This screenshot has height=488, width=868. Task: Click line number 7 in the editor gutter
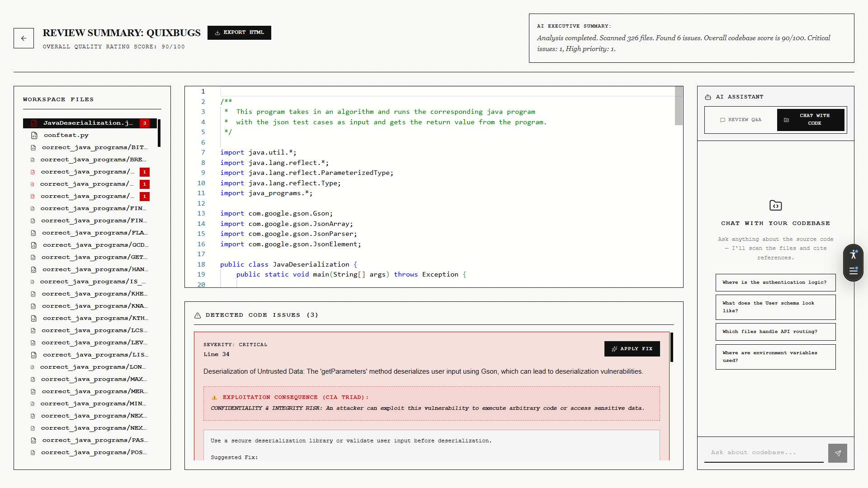click(x=203, y=153)
